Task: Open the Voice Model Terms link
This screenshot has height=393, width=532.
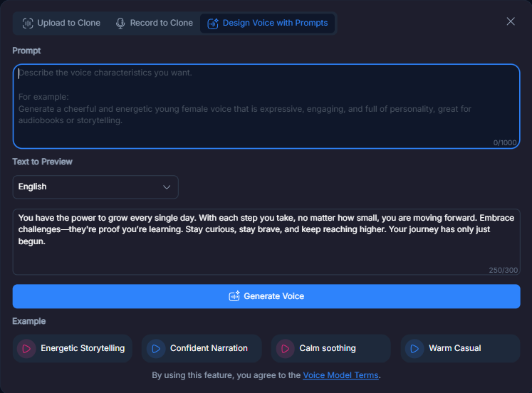Action: 340,375
